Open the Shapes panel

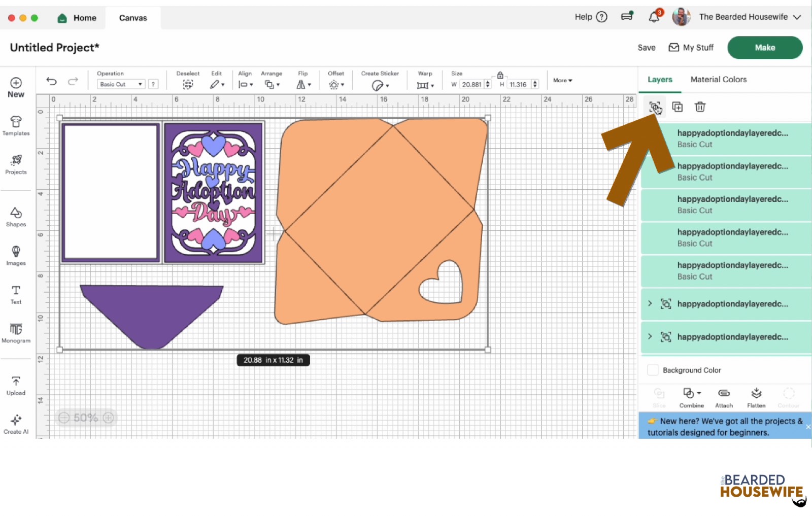pos(16,216)
